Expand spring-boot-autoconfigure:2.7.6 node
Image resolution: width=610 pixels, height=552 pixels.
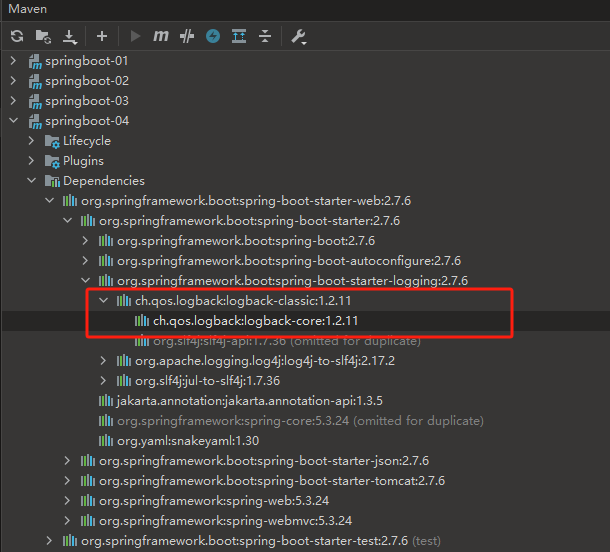coord(85,260)
